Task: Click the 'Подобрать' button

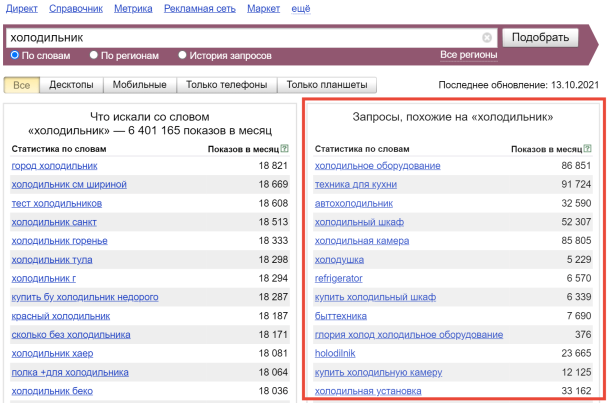Action: coord(540,38)
